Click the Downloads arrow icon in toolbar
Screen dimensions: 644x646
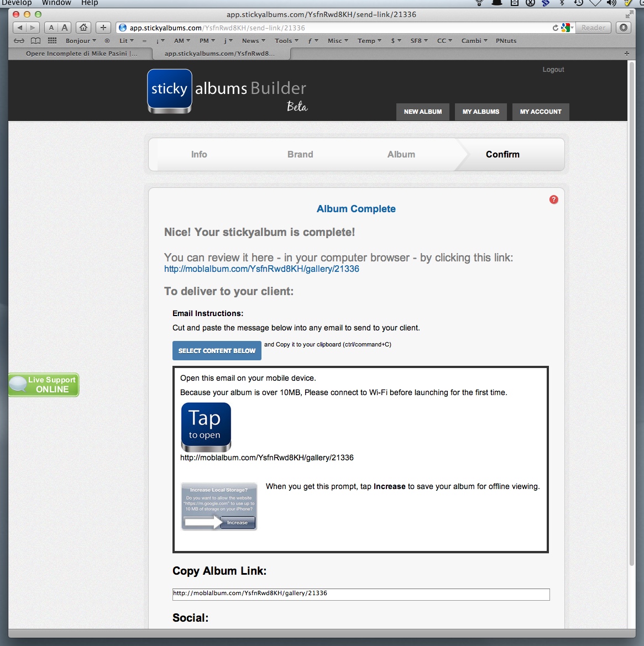(x=624, y=28)
